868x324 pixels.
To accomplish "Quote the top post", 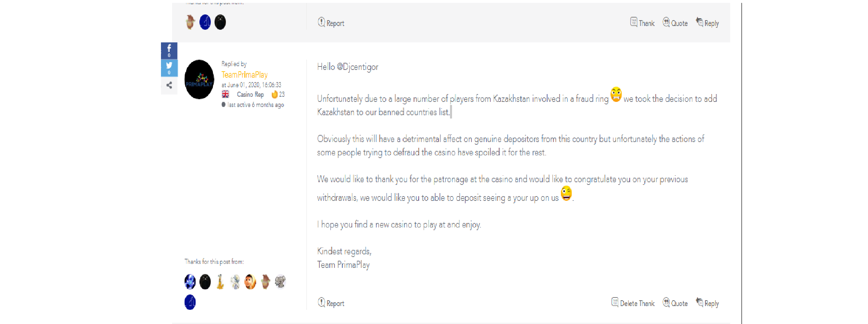I will (x=675, y=23).
